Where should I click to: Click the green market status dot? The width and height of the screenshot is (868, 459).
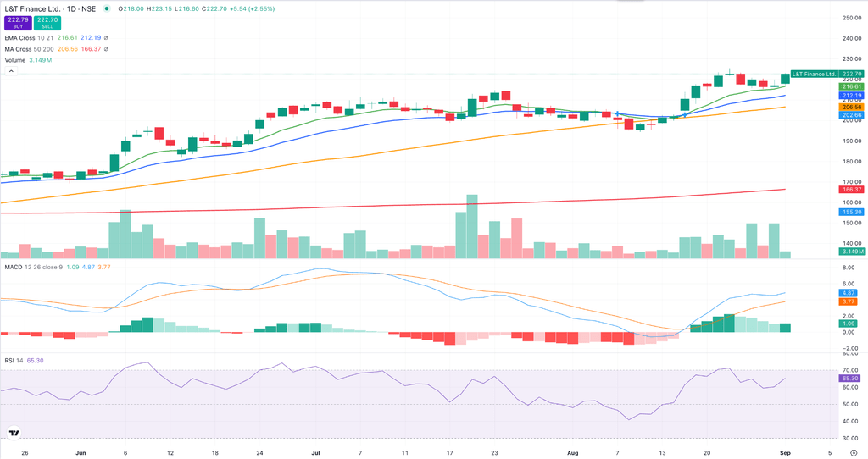click(x=106, y=10)
